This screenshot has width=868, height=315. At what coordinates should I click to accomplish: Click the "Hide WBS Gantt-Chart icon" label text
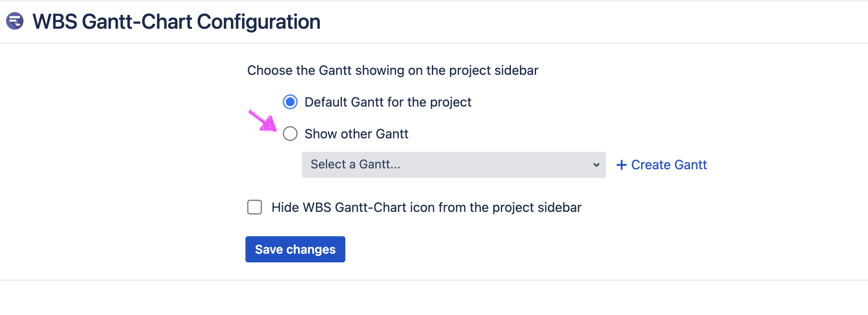(426, 208)
